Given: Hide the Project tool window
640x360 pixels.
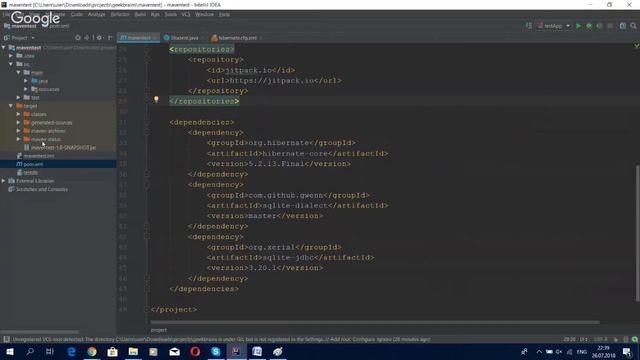Looking at the screenshot, I should 110,38.
